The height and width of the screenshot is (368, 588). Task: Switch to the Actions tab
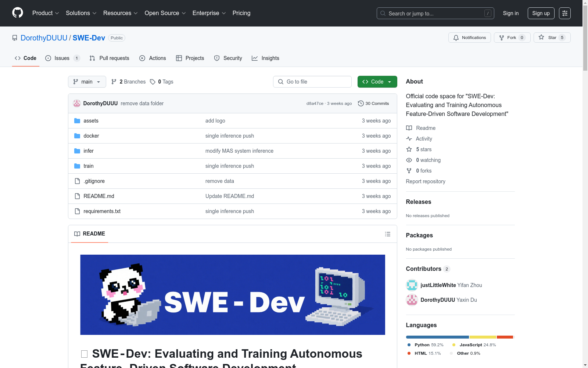pos(153,58)
